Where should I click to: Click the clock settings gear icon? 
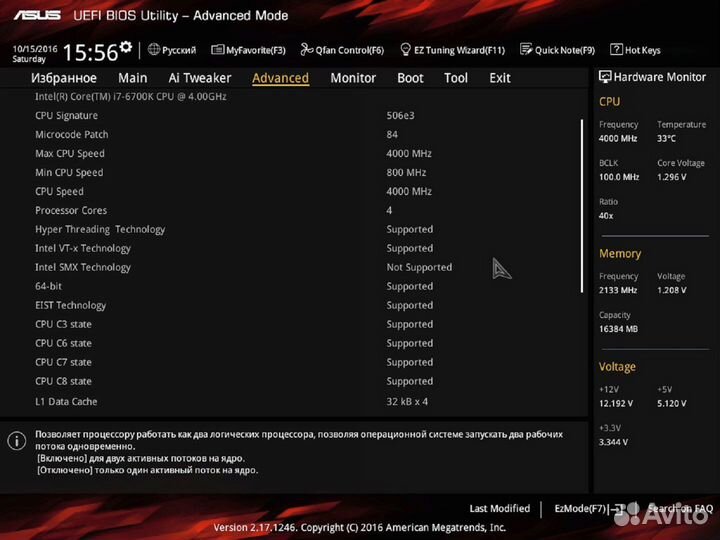pyautogui.click(x=126, y=47)
